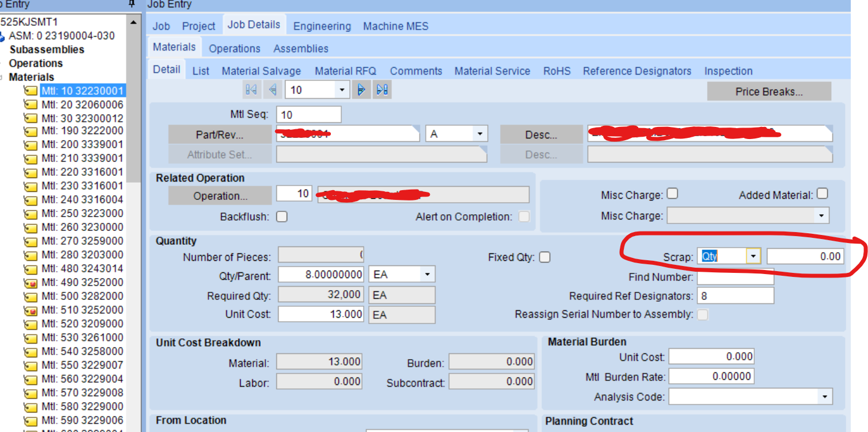The image size is (868, 432).
Task: Open the Project tab
Action: click(x=199, y=26)
